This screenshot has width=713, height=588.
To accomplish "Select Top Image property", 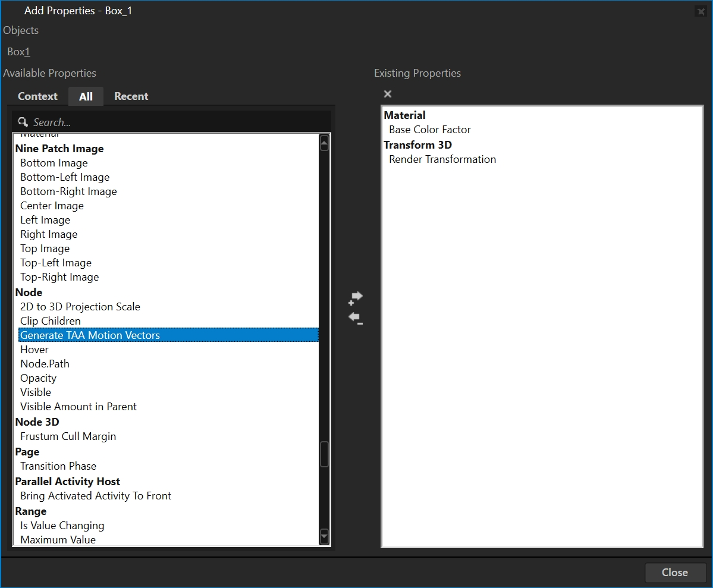I will (45, 249).
